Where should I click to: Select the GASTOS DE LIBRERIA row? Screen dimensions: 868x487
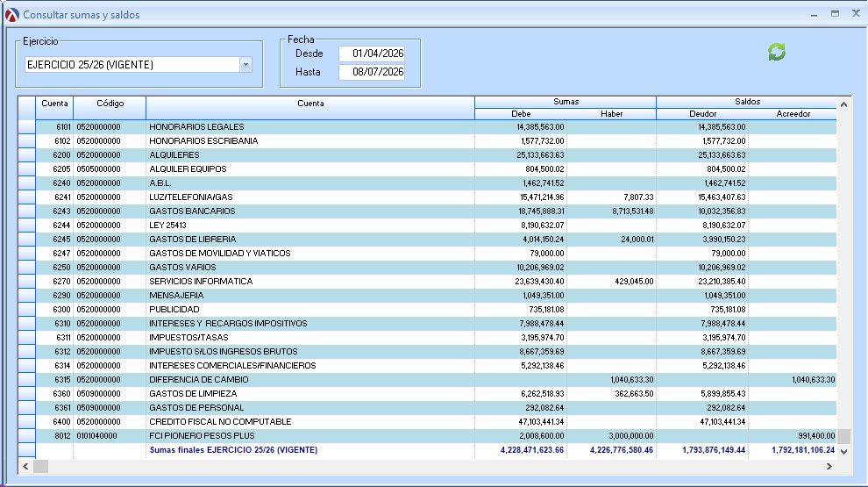pyautogui.click(x=427, y=240)
